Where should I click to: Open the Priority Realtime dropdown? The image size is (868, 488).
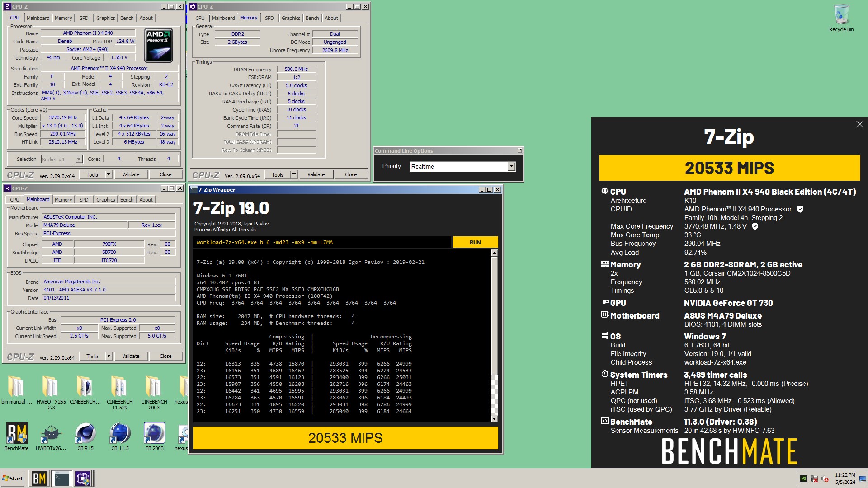[x=511, y=166]
